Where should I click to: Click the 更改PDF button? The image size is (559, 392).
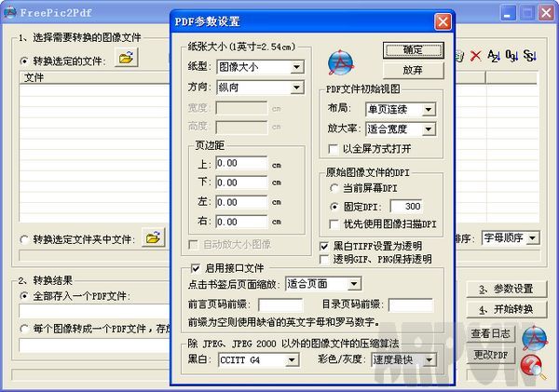click(491, 356)
